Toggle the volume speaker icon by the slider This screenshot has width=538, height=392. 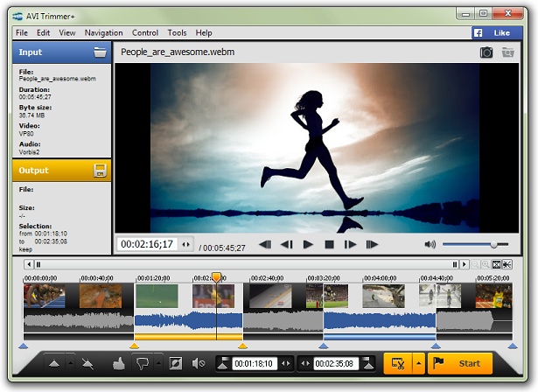coord(430,245)
